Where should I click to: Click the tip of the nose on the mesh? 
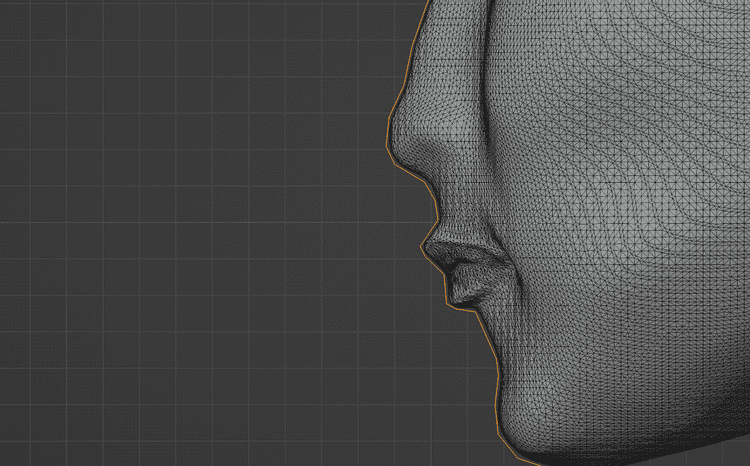coord(397,140)
